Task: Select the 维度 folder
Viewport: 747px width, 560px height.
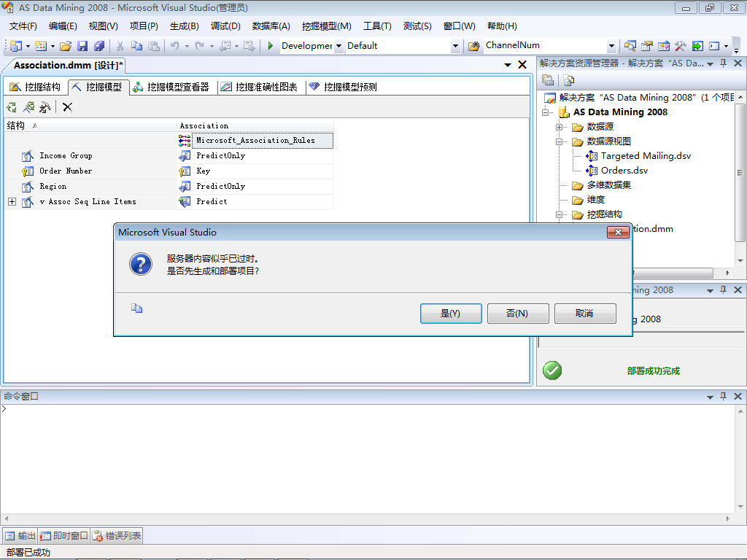Action: (x=595, y=200)
